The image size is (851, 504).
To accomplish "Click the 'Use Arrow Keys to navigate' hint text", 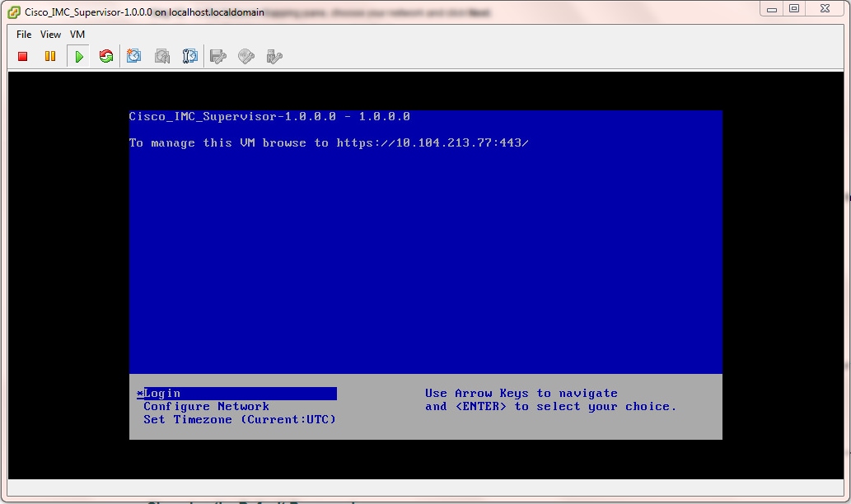I will (x=521, y=394).
